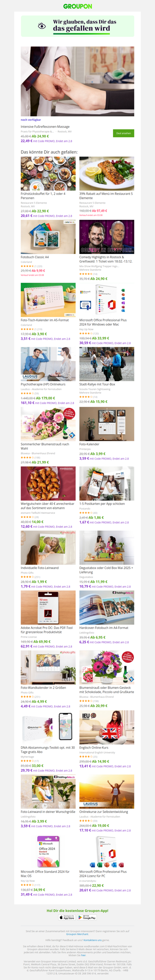The image size is (155, 980).
Task: Open the 'Stadt-Rallye mit Tour-Box' deal link
Action: [97, 384]
